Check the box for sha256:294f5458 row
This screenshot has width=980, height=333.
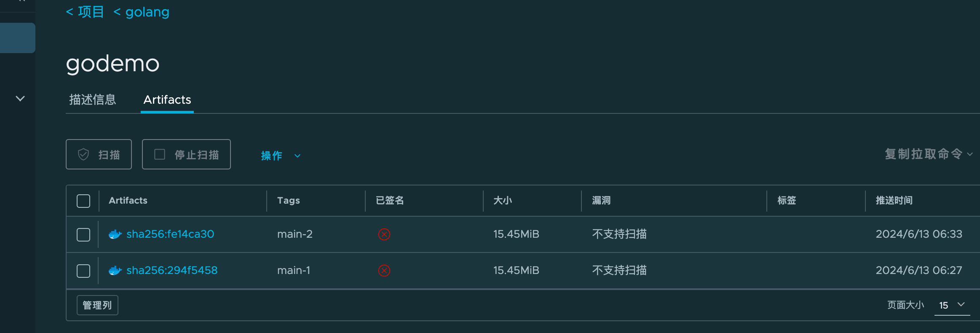(x=83, y=271)
